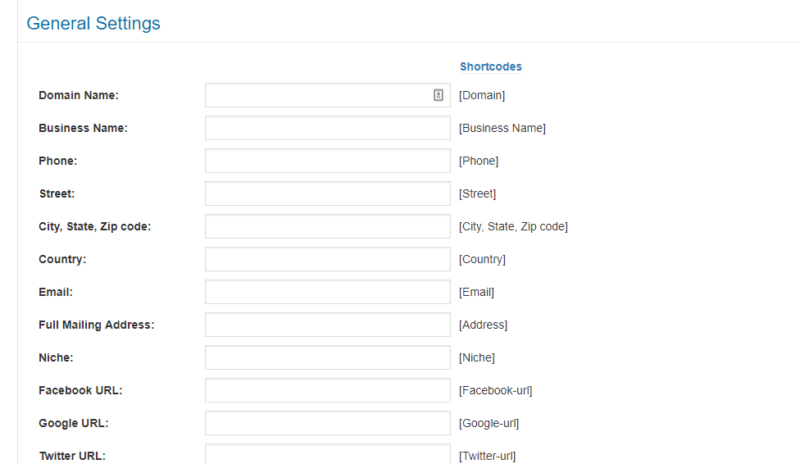Focus the Business Name text box
Viewport: 800px width, 464px height.
tap(328, 128)
